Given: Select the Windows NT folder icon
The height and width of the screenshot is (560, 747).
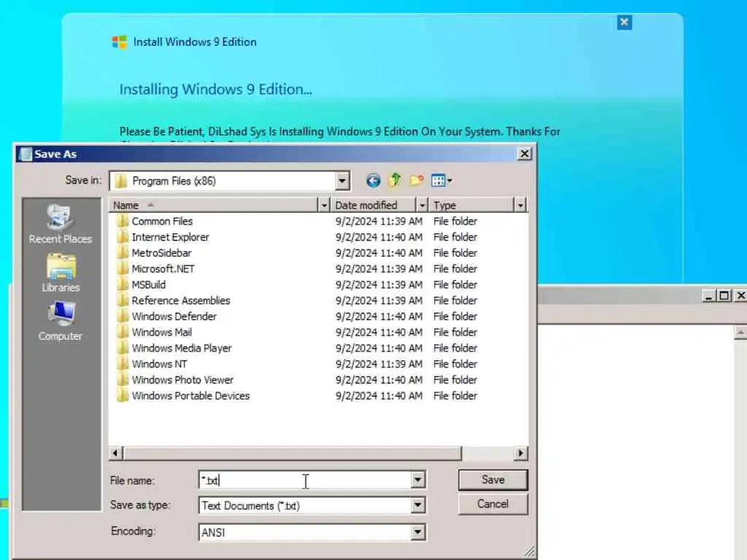Looking at the screenshot, I should click(x=123, y=364).
